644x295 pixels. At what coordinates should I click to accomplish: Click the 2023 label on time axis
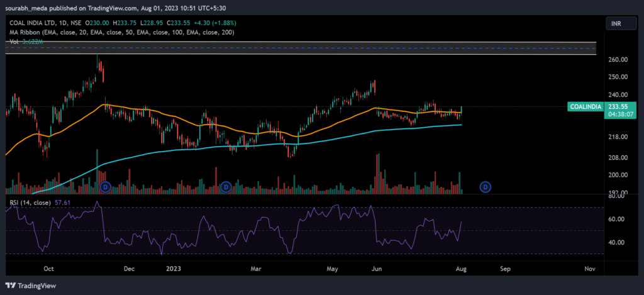click(174, 269)
